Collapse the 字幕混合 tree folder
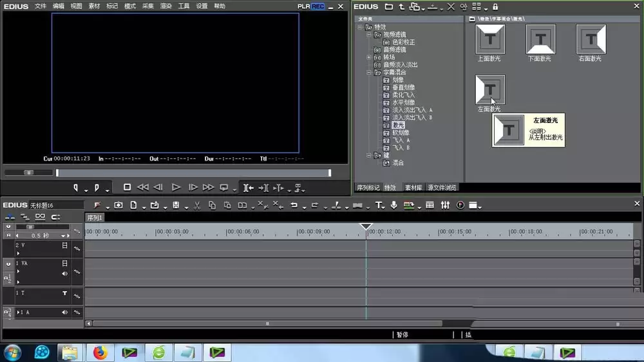This screenshot has height=362, width=644. point(369,72)
